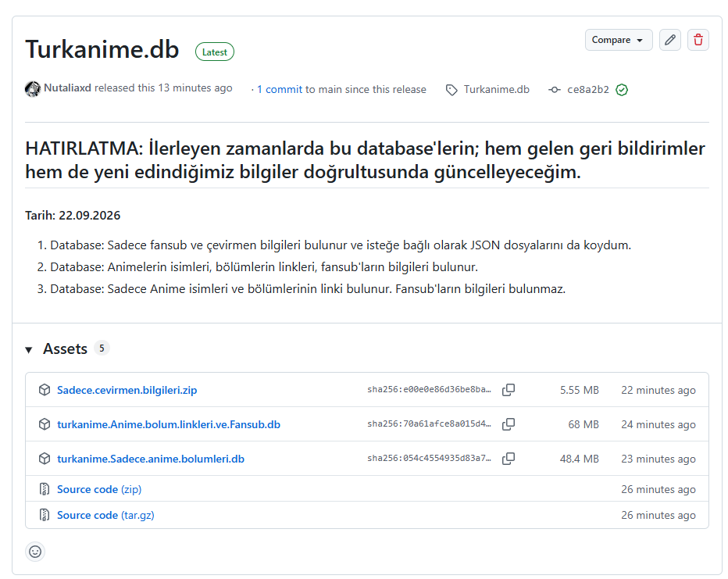The width and height of the screenshot is (728, 579).
Task: Click 26 minutes ago in Source code (zip) row
Action: [658, 489]
